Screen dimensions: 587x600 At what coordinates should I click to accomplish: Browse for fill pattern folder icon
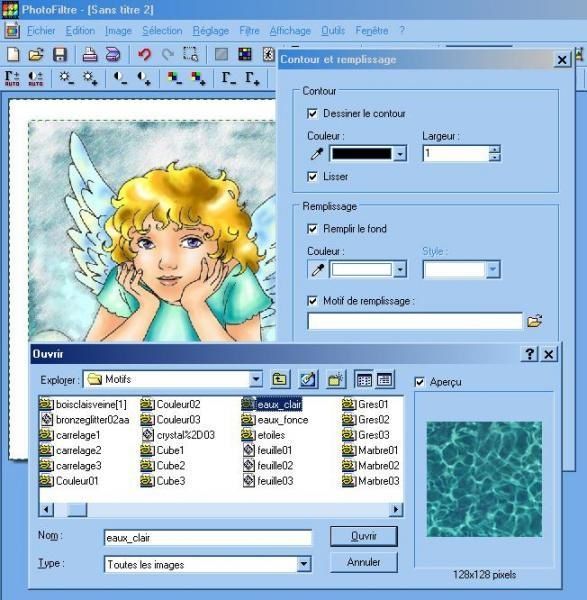point(535,321)
